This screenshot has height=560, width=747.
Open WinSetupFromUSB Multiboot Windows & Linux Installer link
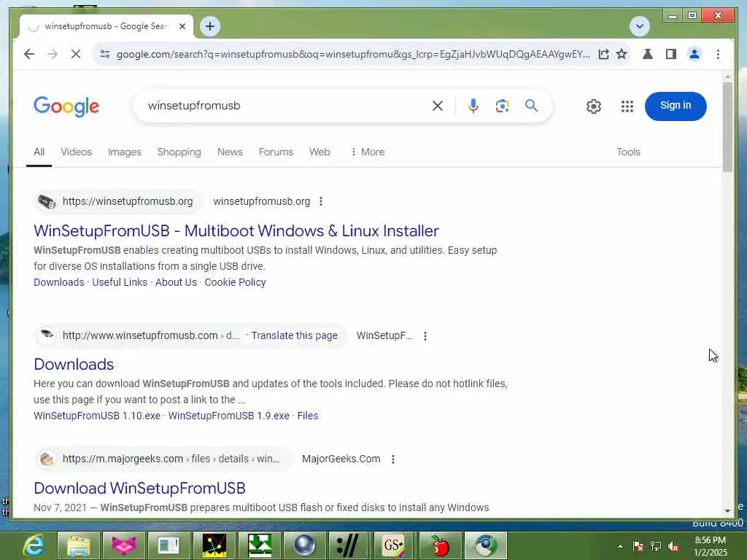click(236, 231)
